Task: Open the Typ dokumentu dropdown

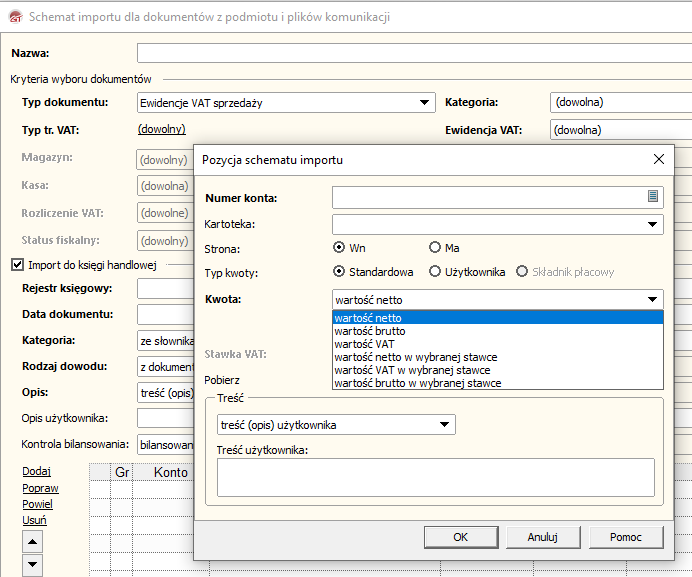Action: pyautogui.click(x=424, y=102)
